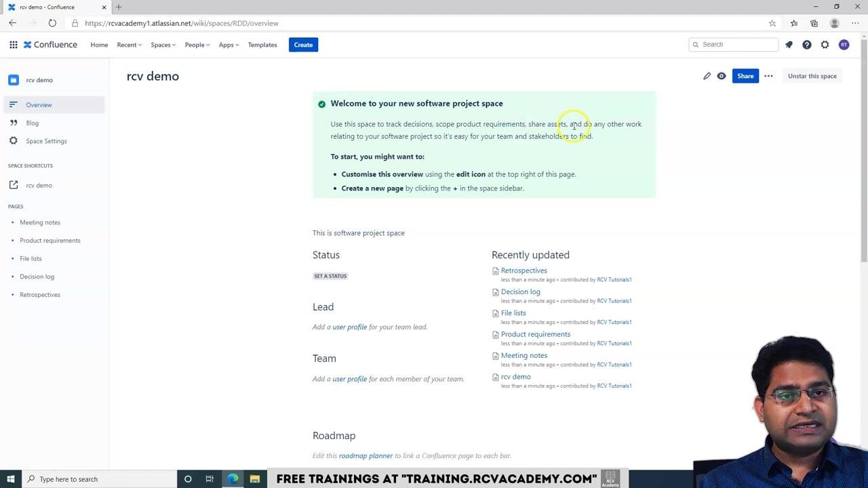
Task: Open the user profile avatar menu
Action: (844, 45)
